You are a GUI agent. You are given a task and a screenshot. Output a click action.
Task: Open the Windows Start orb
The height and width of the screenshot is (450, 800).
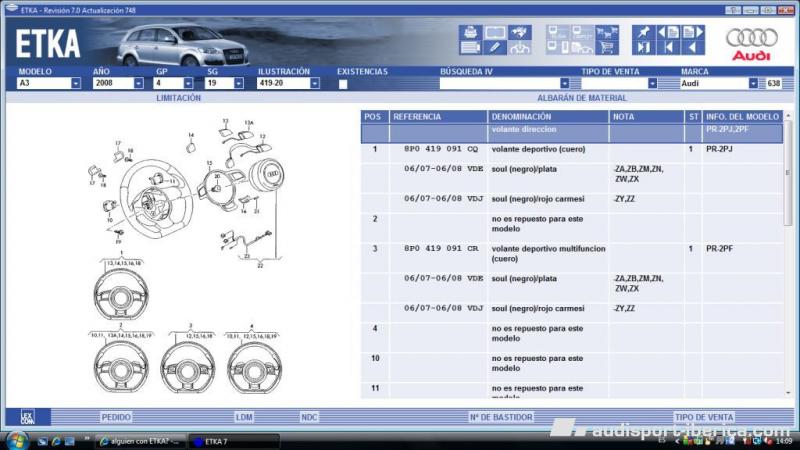pos(17,440)
